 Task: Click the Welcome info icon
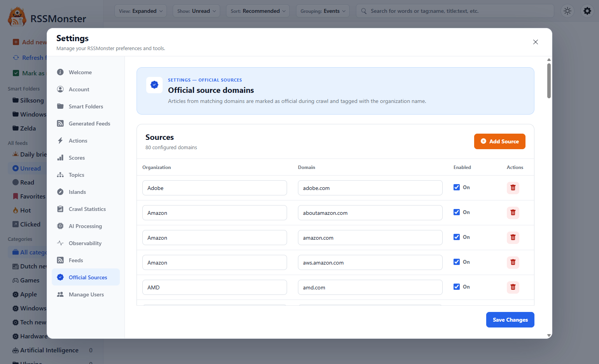(60, 72)
